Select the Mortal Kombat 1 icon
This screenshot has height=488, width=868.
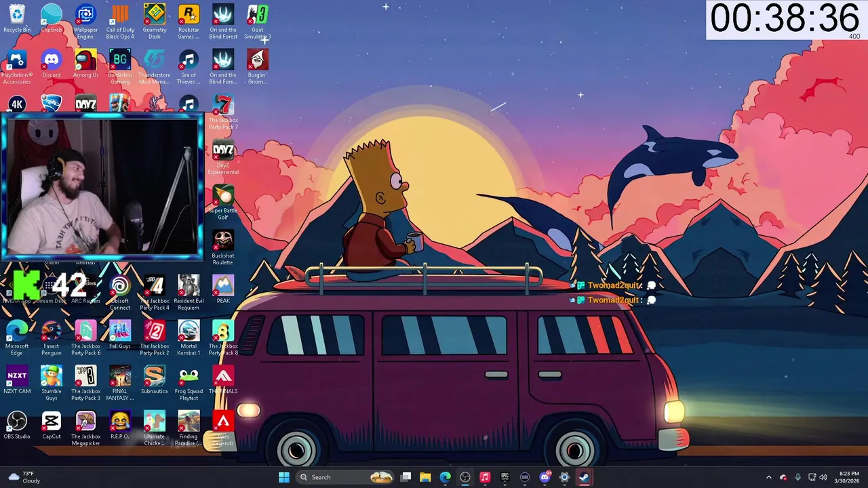click(x=189, y=339)
